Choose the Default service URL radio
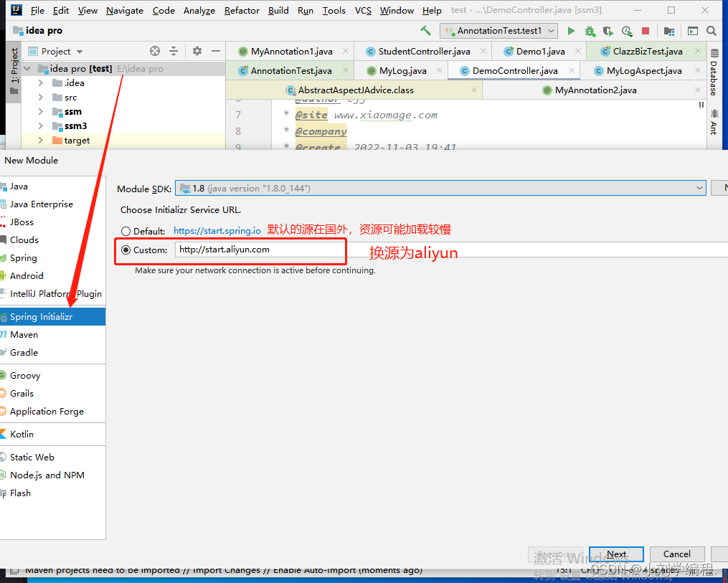The width and height of the screenshot is (728, 583). click(126, 231)
